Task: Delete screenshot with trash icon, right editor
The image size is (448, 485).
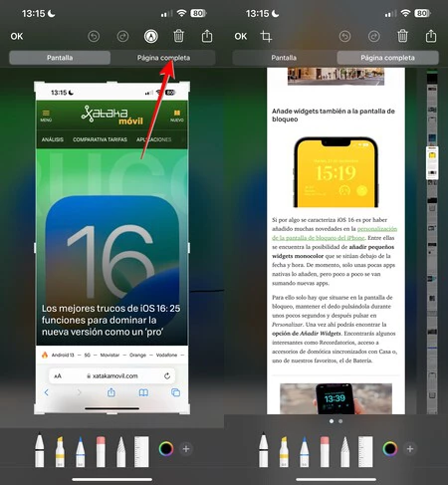Action: click(402, 36)
